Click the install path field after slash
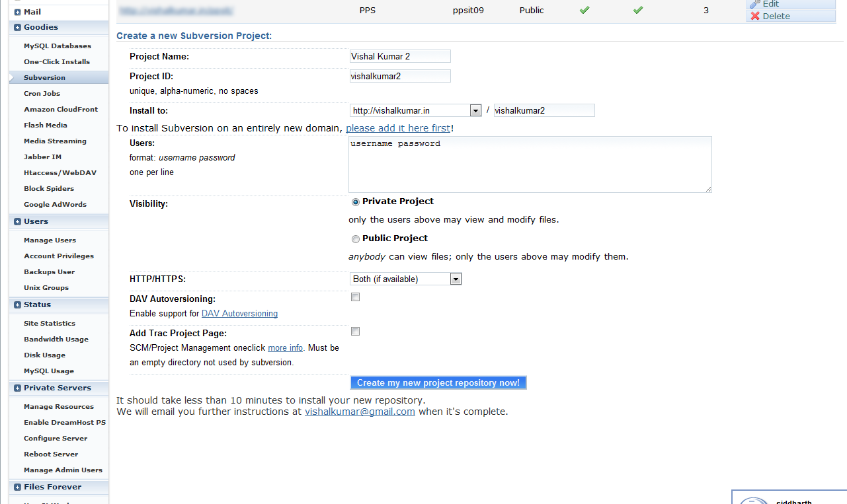This screenshot has height=504, width=847. pos(544,110)
